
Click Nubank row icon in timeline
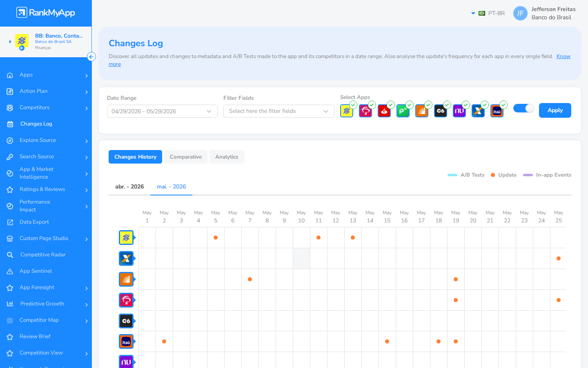[x=126, y=362]
